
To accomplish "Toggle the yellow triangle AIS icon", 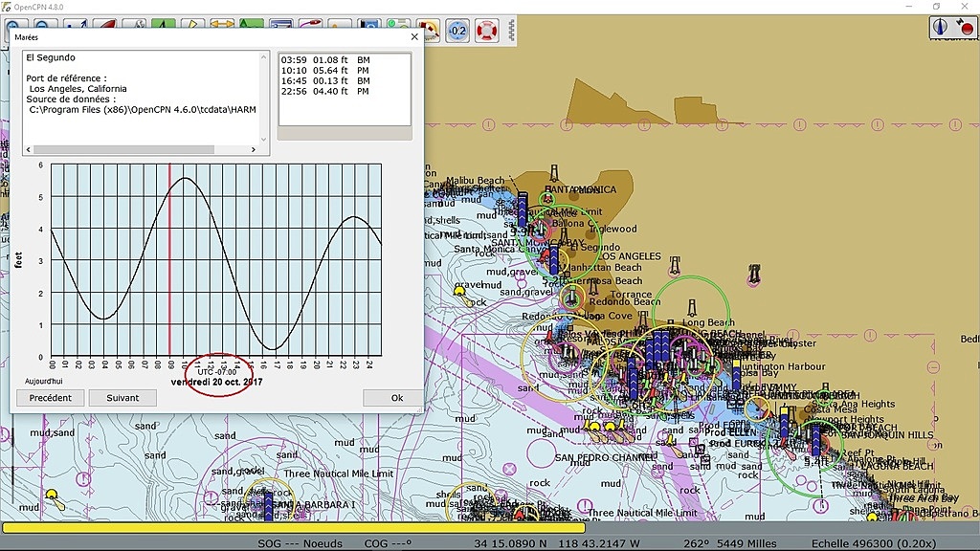I will coord(192,25).
